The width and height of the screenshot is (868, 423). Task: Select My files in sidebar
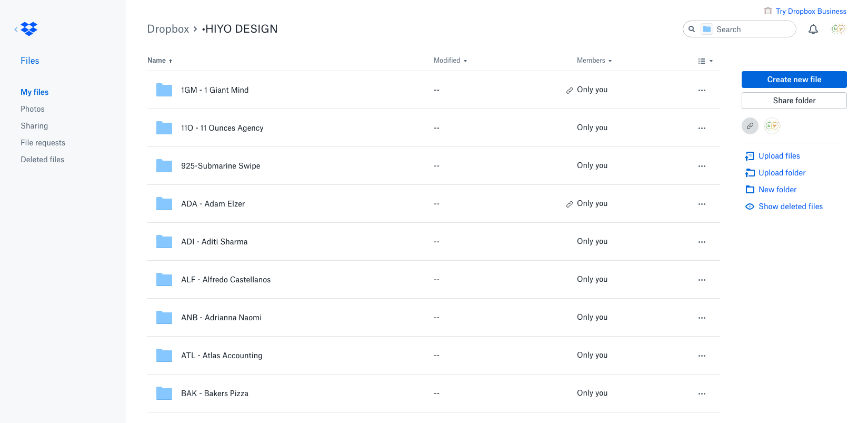click(x=35, y=92)
